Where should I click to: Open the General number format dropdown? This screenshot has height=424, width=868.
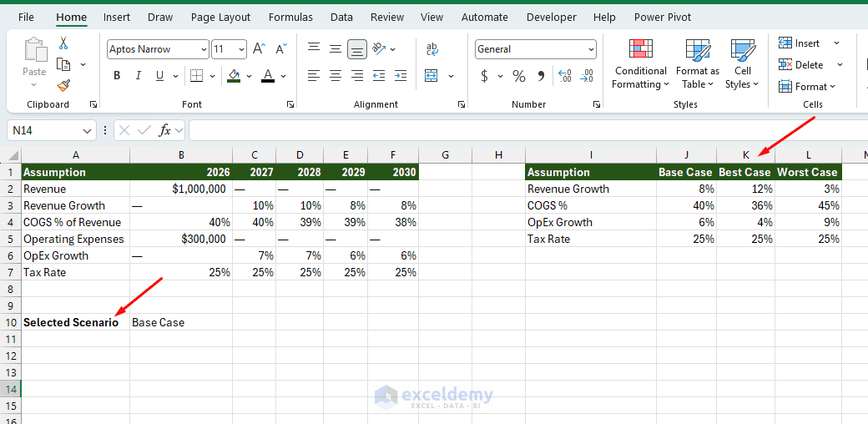click(591, 49)
